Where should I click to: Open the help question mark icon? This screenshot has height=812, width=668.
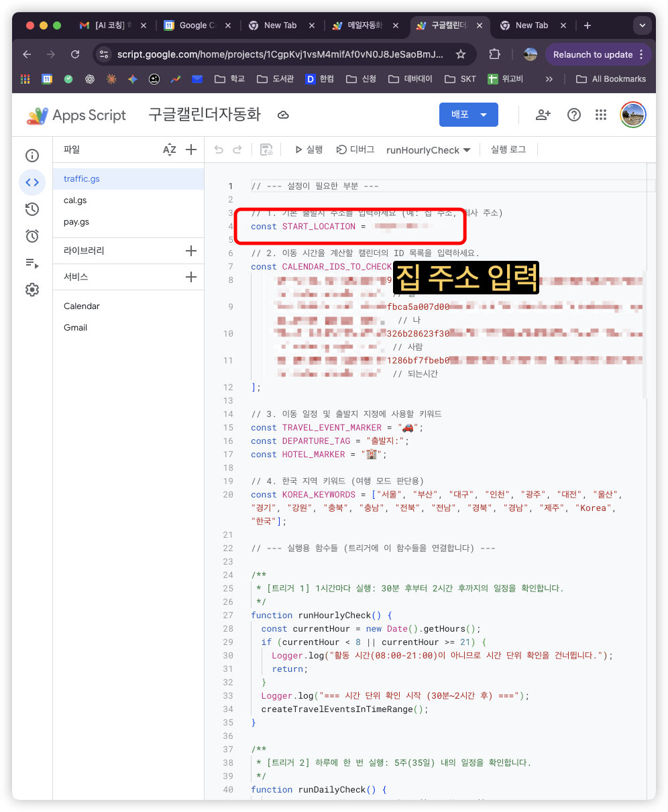(x=574, y=115)
